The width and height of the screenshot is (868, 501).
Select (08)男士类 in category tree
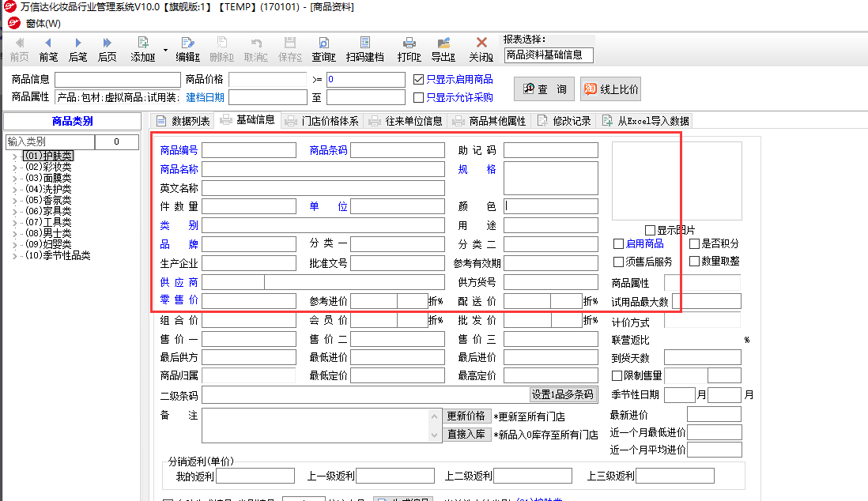pyautogui.click(x=48, y=233)
